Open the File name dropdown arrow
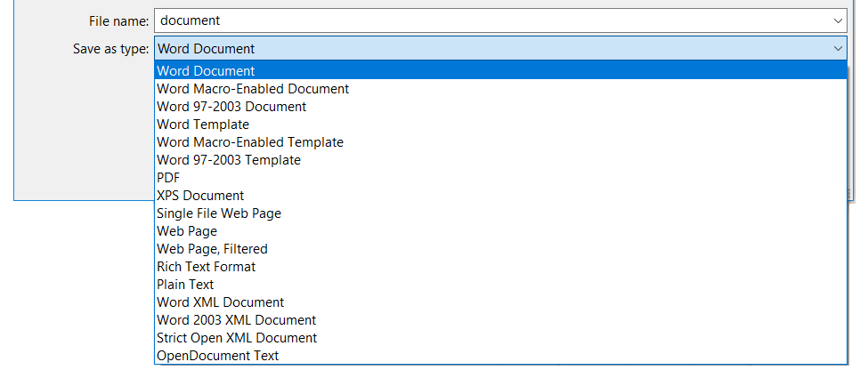Viewport: 868px width, 370px height. (x=838, y=20)
